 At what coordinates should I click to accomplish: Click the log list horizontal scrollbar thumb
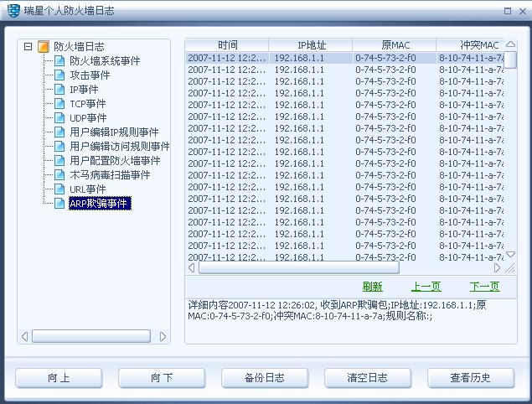tap(299, 268)
